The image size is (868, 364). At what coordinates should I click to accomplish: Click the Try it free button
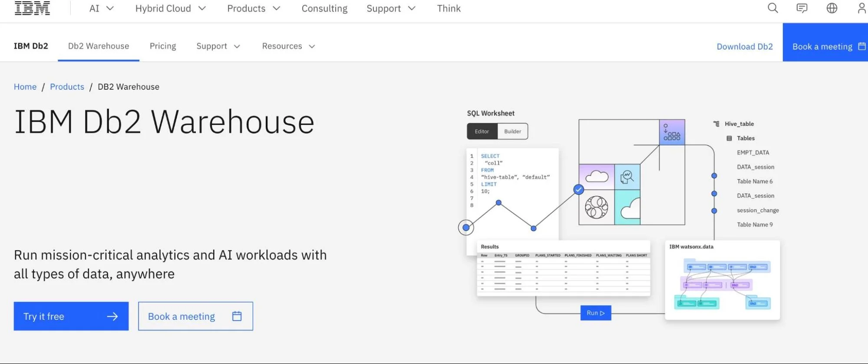pyautogui.click(x=71, y=316)
